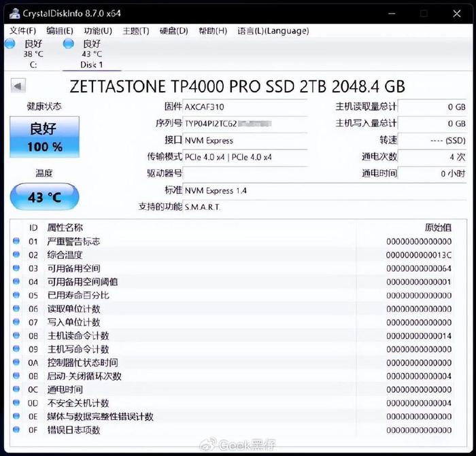The image size is (476, 456).
Task: Click the standard field NVM Express 1.4
Action: point(324,190)
